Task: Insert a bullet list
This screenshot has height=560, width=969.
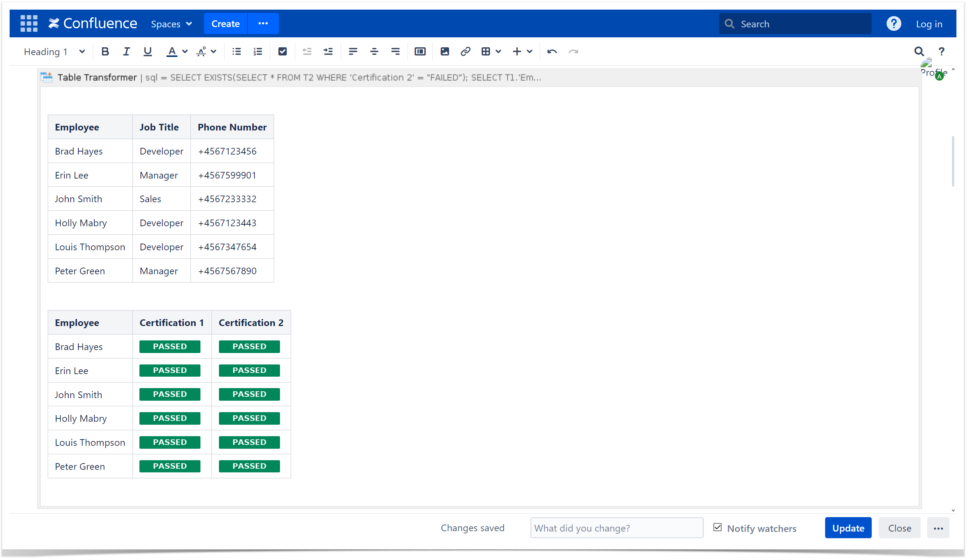Action: click(x=236, y=51)
